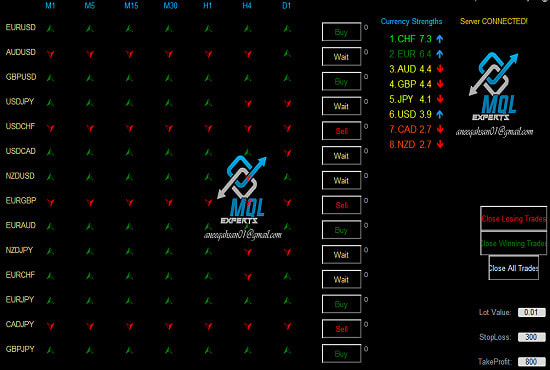550x370 pixels.
Task: Click NZDJPY H4 red down arrow
Action: (248, 252)
